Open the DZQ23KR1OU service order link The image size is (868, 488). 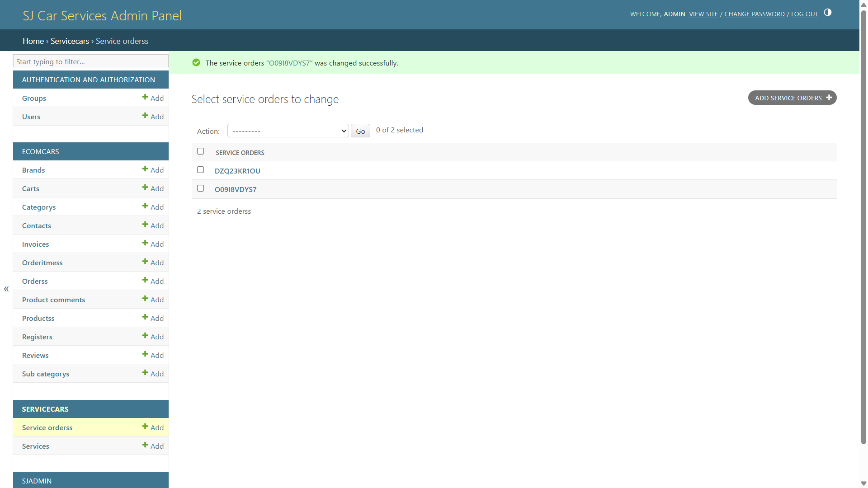237,171
